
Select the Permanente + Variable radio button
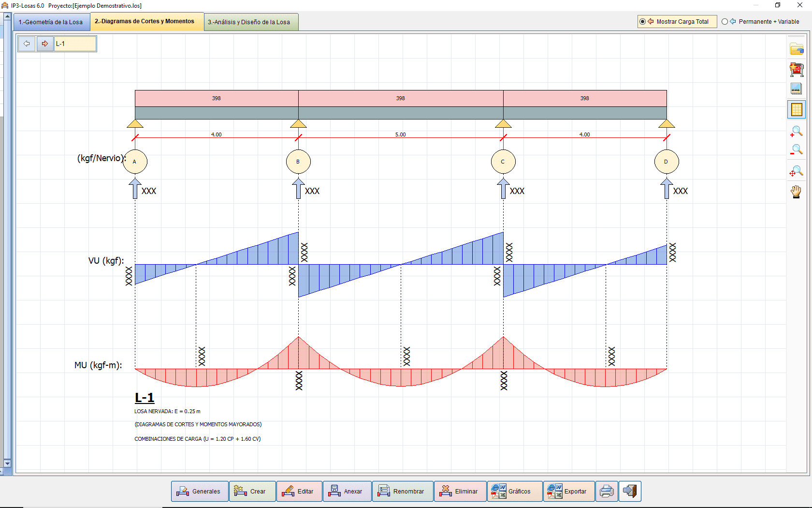725,21
